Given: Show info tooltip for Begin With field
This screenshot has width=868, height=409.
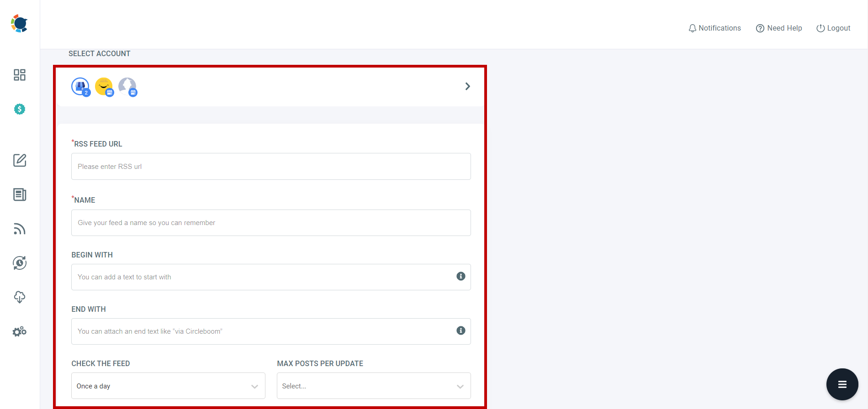Looking at the screenshot, I should tap(460, 276).
